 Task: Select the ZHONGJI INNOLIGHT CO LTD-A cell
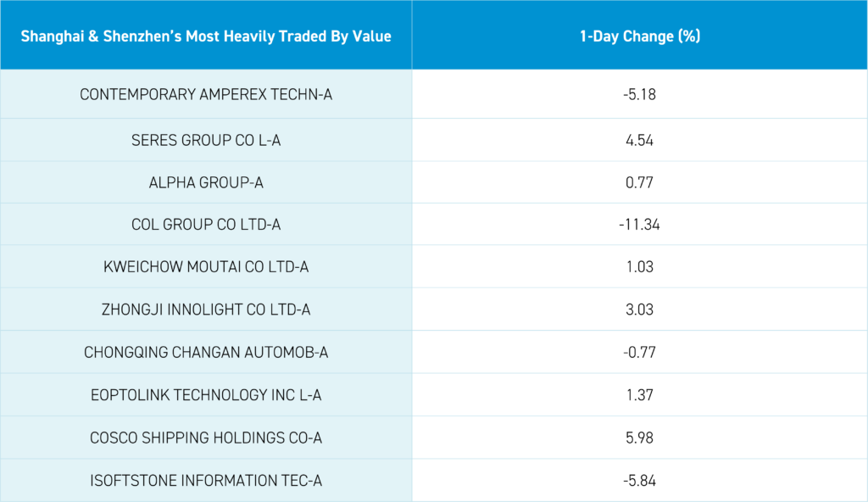pos(206,310)
